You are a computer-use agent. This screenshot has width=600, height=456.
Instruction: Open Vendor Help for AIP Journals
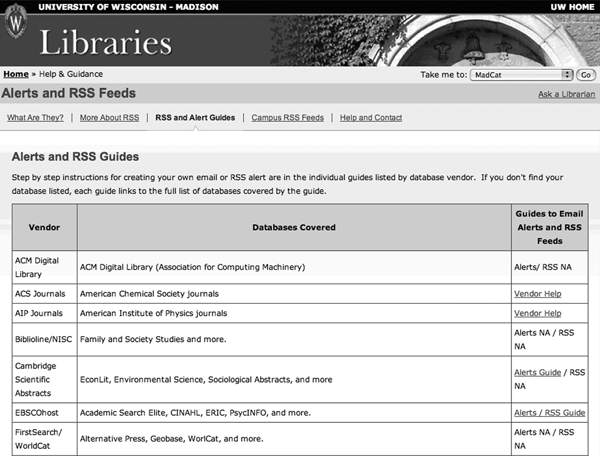pyautogui.click(x=537, y=313)
